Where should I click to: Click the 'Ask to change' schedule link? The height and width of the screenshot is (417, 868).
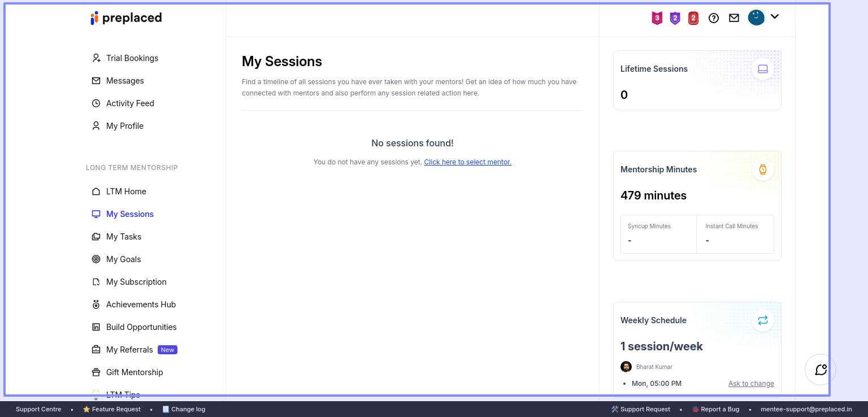click(751, 384)
